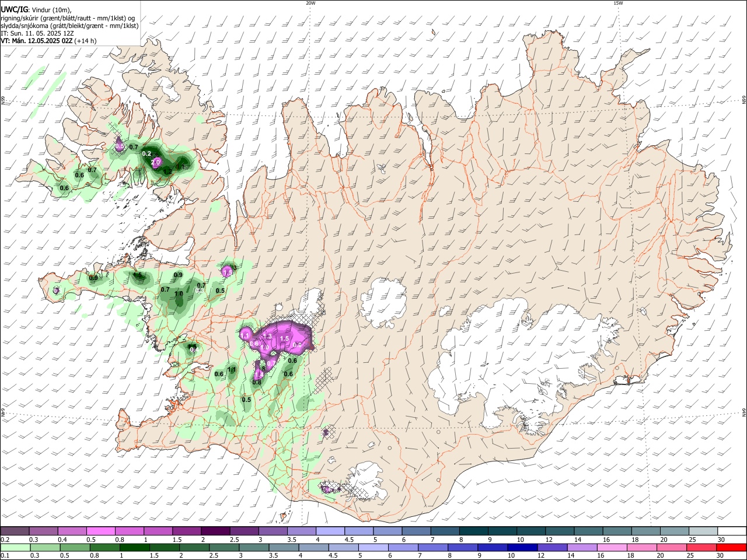Click the rain swatch between 25 and 30
Screen dimensions: 747x560
[701, 547]
